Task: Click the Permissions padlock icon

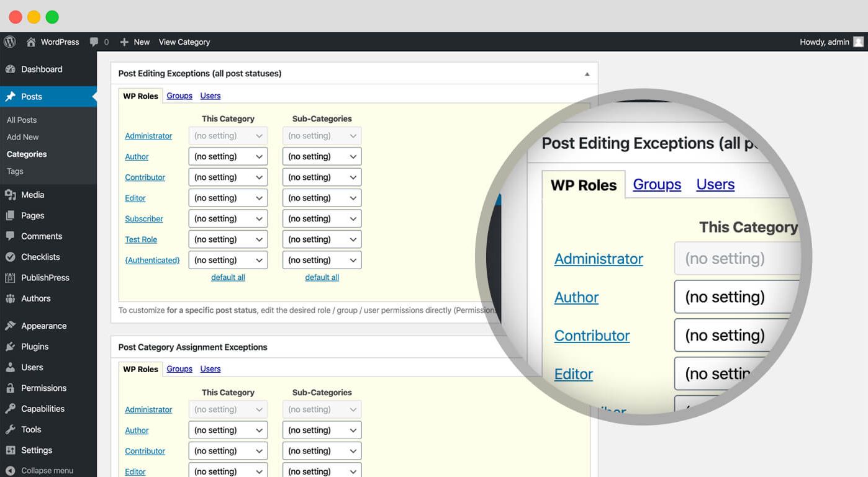Action: [x=11, y=388]
